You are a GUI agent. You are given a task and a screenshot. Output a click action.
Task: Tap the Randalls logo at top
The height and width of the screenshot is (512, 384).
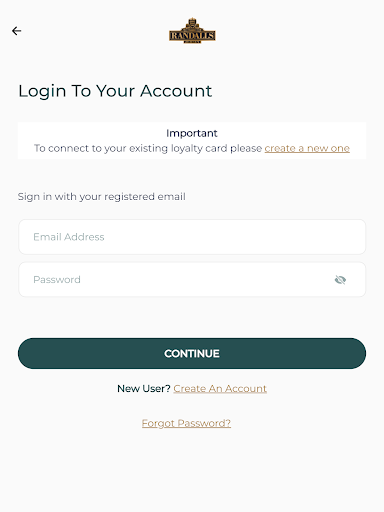point(192,31)
